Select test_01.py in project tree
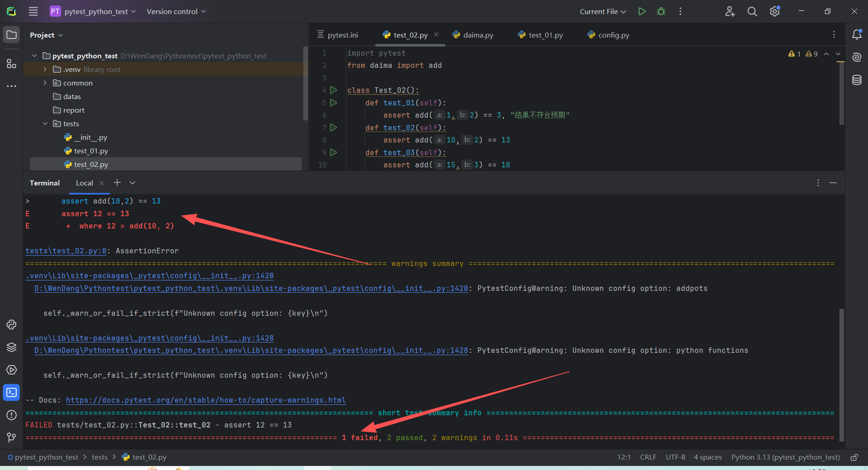 point(91,151)
